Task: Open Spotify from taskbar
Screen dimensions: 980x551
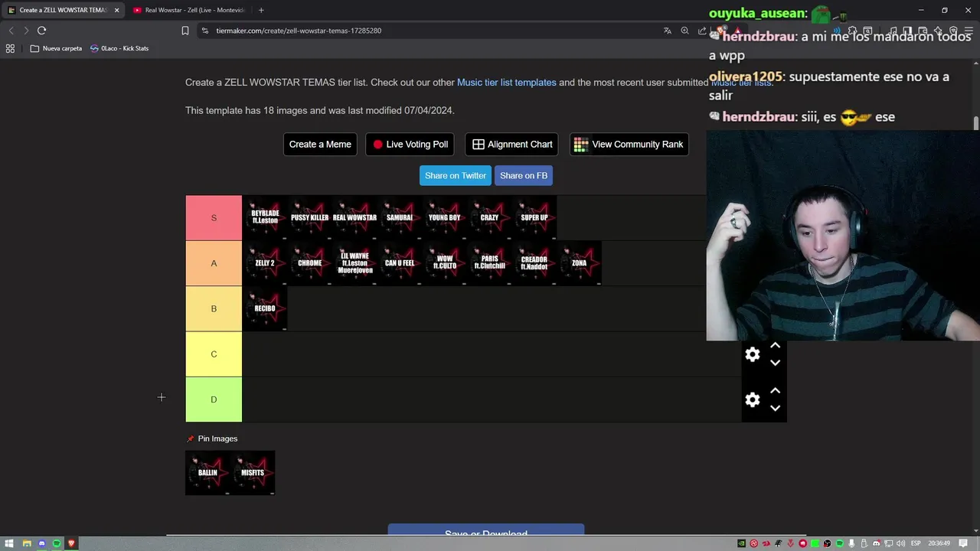Action: coord(57,543)
